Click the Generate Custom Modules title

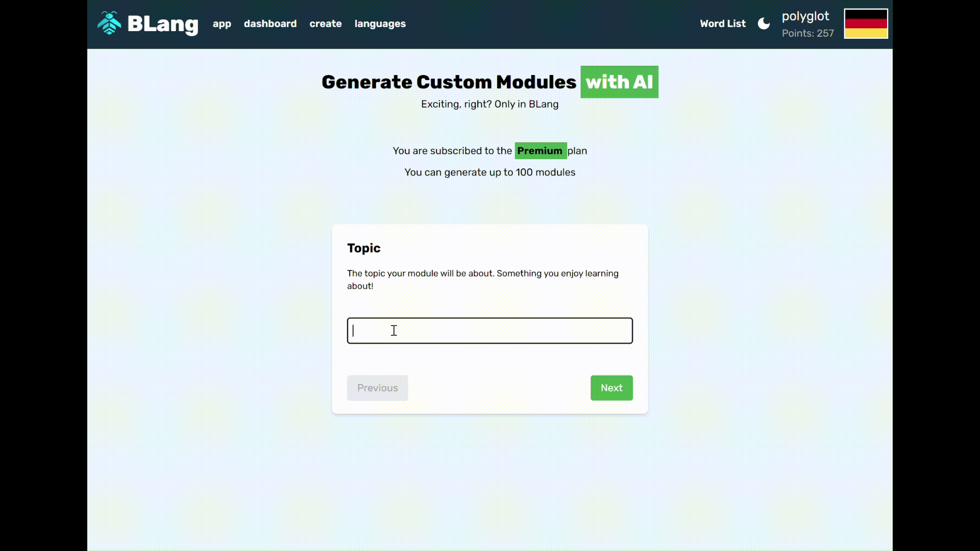click(x=449, y=82)
